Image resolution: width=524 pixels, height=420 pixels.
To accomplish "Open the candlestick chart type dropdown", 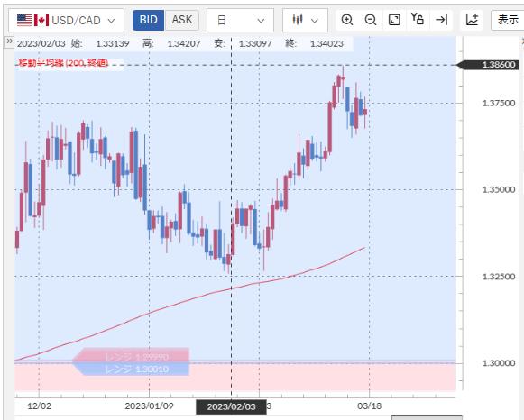I will pyautogui.click(x=305, y=20).
